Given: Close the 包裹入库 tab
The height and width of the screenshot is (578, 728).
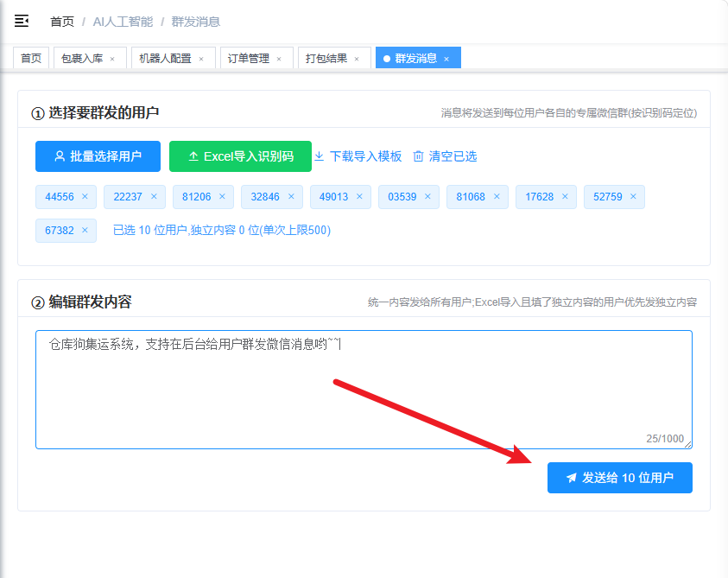Looking at the screenshot, I should click(112, 59).
